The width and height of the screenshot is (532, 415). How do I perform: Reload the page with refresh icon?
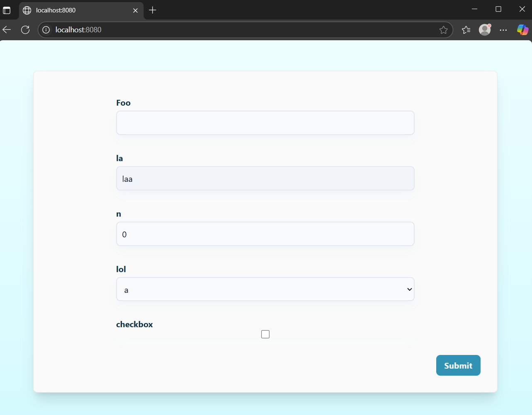click(25, 30)
